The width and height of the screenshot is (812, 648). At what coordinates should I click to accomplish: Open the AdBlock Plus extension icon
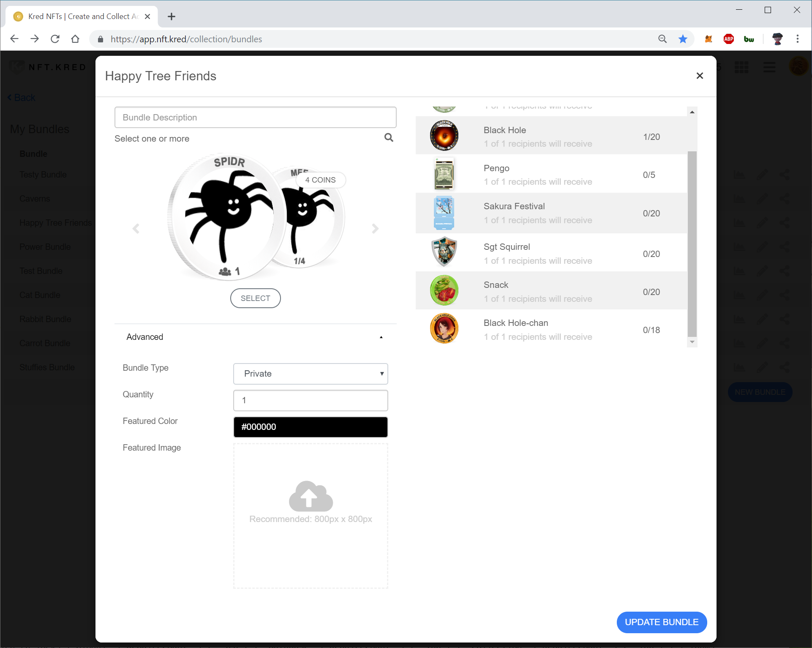(729, 39)
